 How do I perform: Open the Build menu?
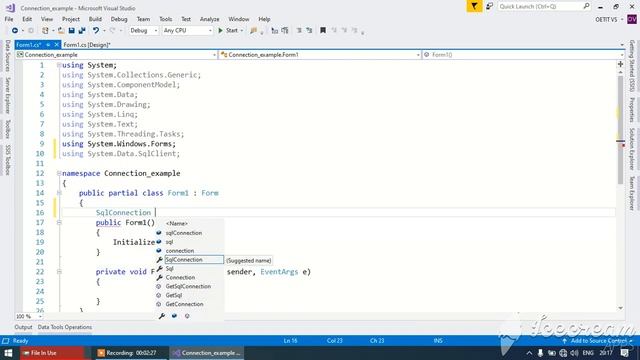95,19
